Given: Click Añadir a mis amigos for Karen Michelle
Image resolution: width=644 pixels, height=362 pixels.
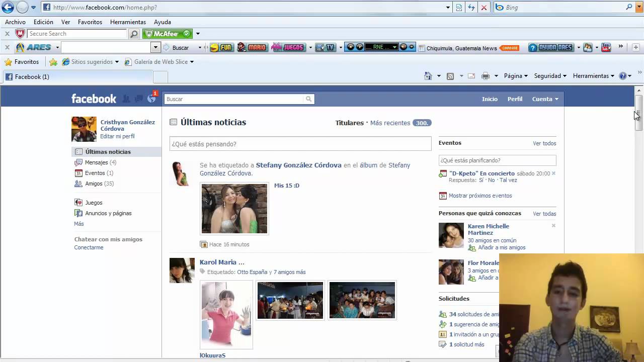Looking at the screenshot, I should click(502, 247).
